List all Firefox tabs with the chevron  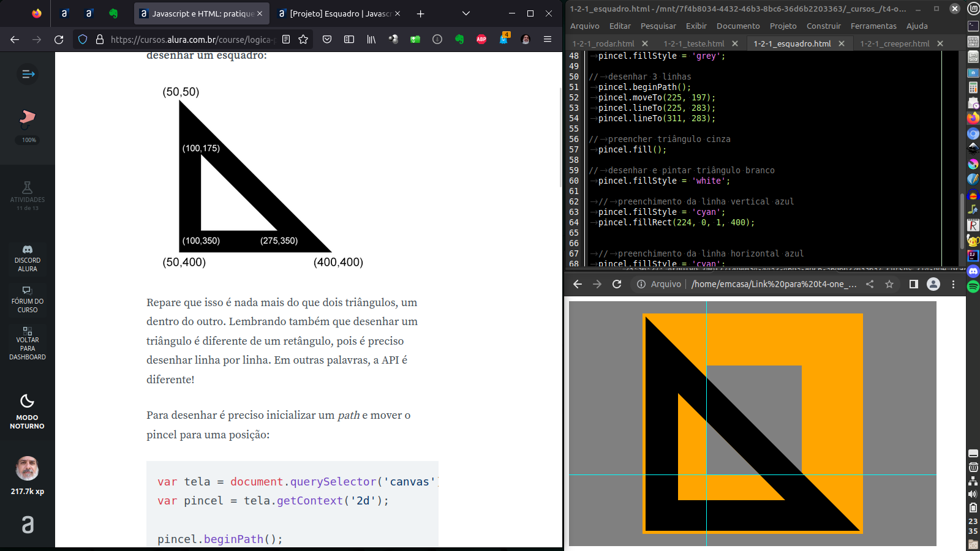coord(466,13)
